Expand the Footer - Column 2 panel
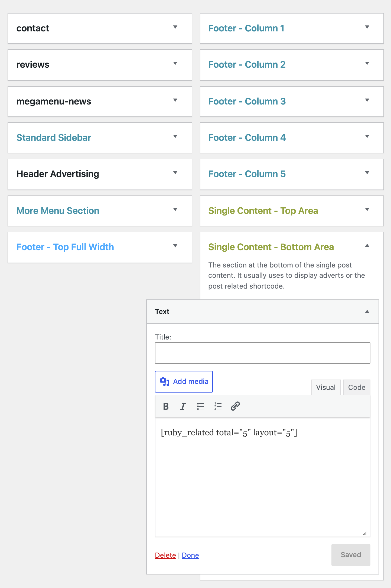Viewport: 391px width, 588px height. coord(367,64)
